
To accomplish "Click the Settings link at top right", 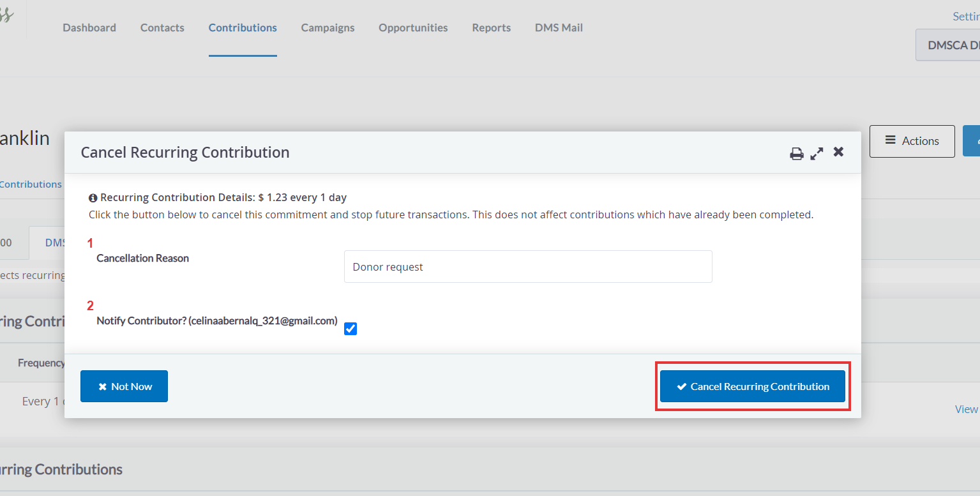I will pos(965,17).
